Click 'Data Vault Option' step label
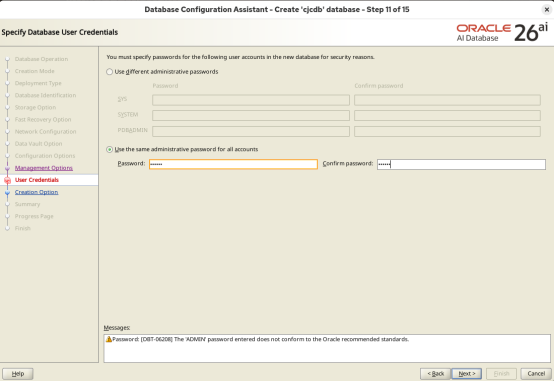The image size is (554, 381). 39,143
